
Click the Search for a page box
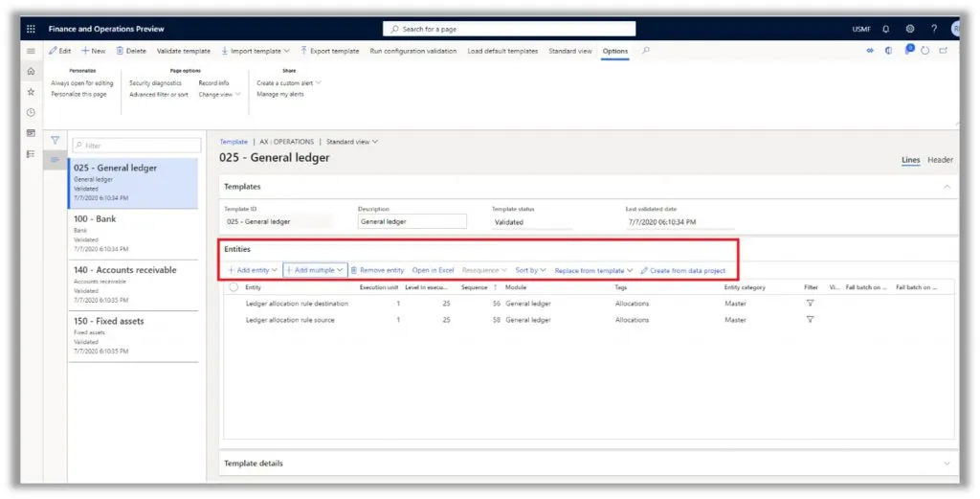click(x=509, y=29)
